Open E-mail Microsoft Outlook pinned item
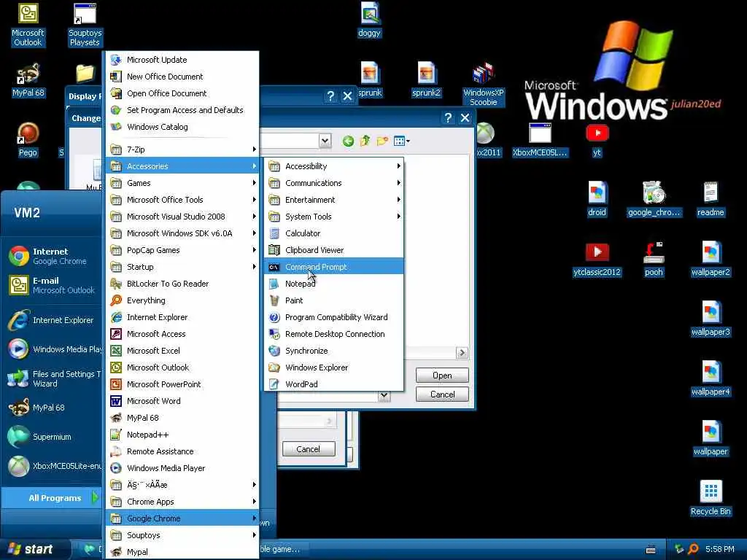The width and height of the screenshot is (747, 560). [52, 285]
